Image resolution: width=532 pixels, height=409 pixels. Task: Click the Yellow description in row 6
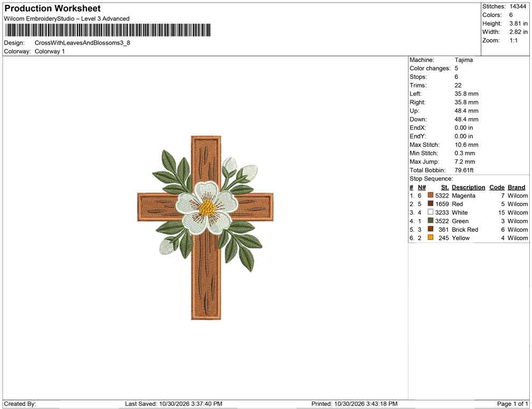click(x=461, y=238)
